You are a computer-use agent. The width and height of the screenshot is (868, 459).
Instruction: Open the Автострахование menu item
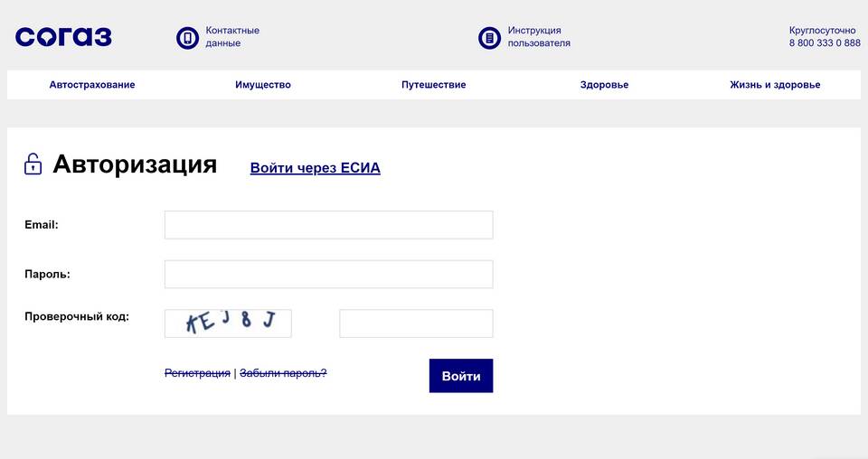tap(92, 85)
